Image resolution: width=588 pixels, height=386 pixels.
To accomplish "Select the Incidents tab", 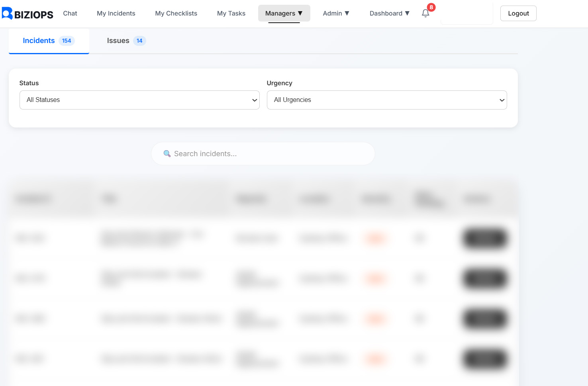I will 39,40.
